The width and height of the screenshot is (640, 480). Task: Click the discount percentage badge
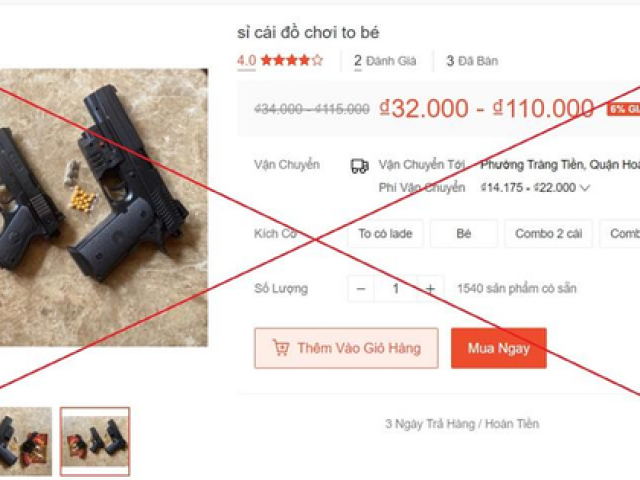pos(623,109)
